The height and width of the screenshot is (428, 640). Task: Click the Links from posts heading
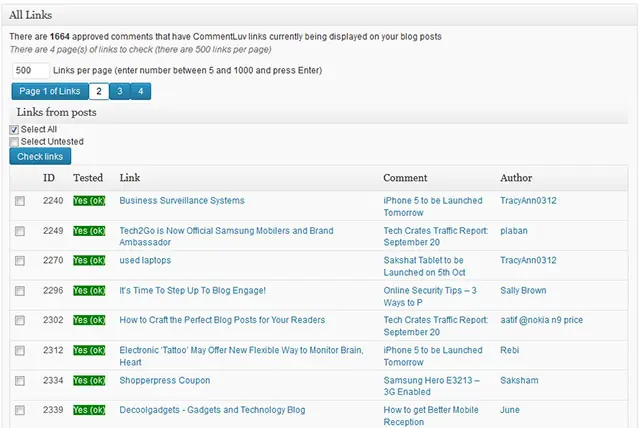[57, 112]
